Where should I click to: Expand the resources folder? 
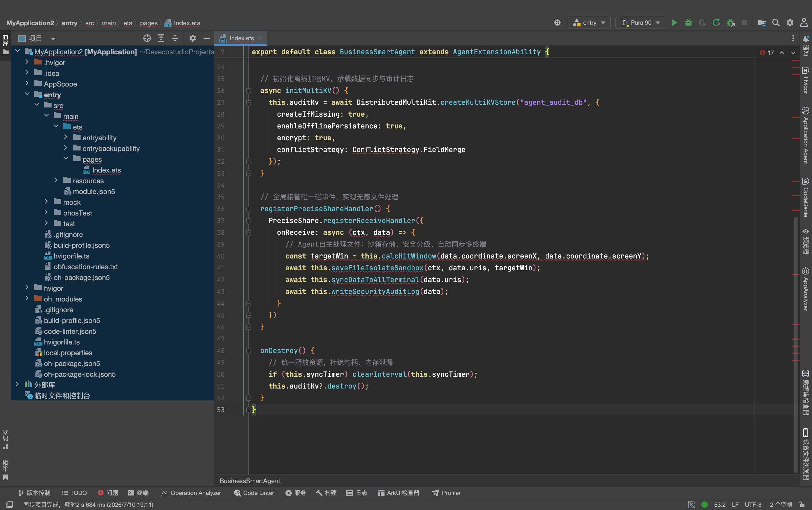click(56, 181)
